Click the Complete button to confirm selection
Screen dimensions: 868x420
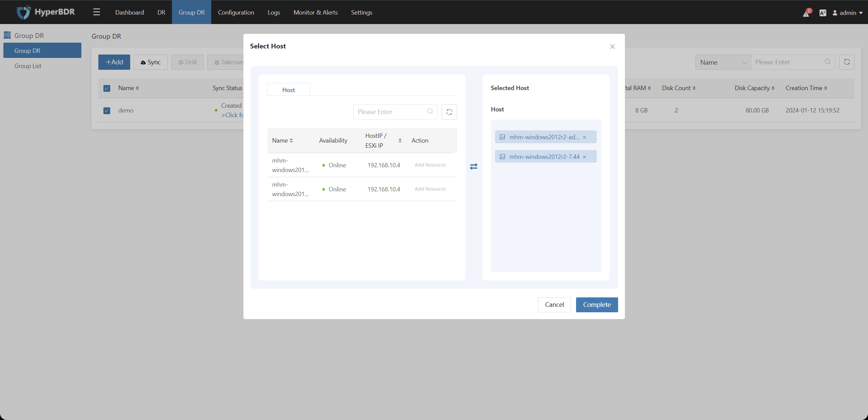click(x=597, y=304)
